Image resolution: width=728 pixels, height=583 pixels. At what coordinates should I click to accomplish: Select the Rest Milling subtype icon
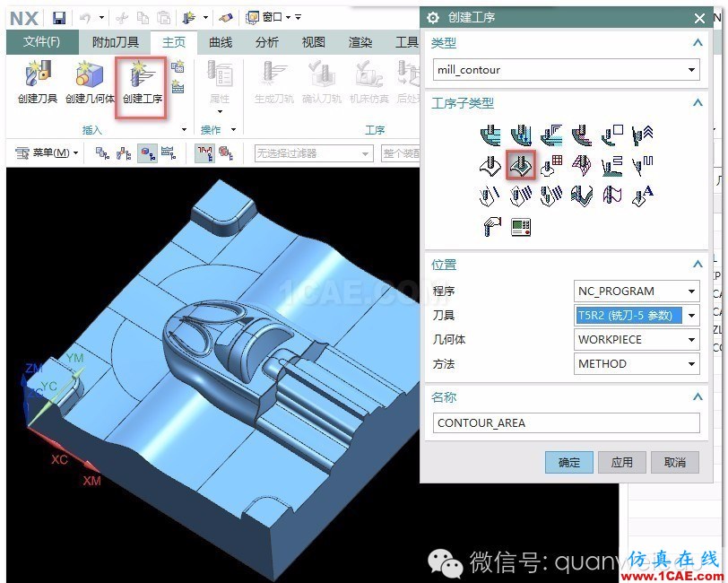point(581,135)
